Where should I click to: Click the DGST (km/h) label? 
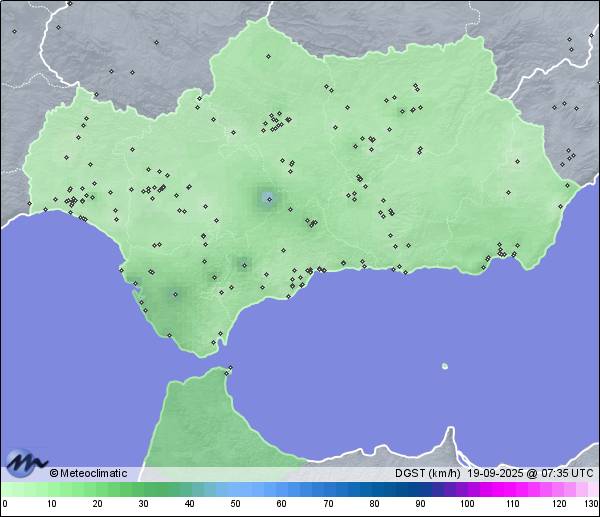click(x=427, y=473)
